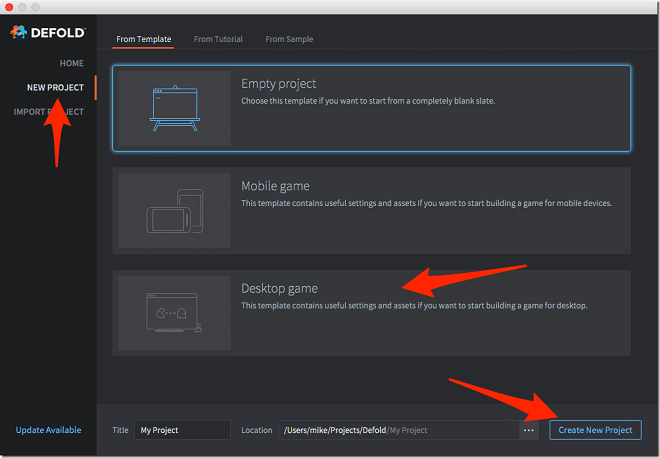
Task: Open IMPORT PROJECT in the sidebar
Action: pyautogui.click(x=48, y=112)
